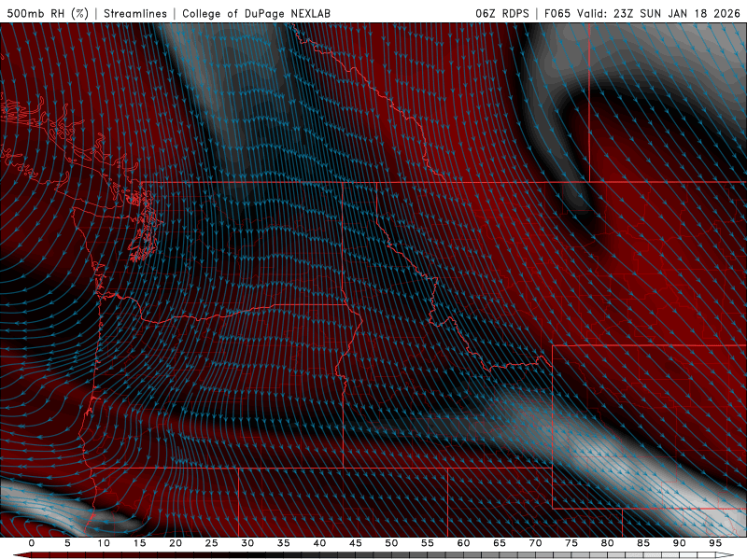Click the 15 label on the color scale

click(x=139, y=543)
